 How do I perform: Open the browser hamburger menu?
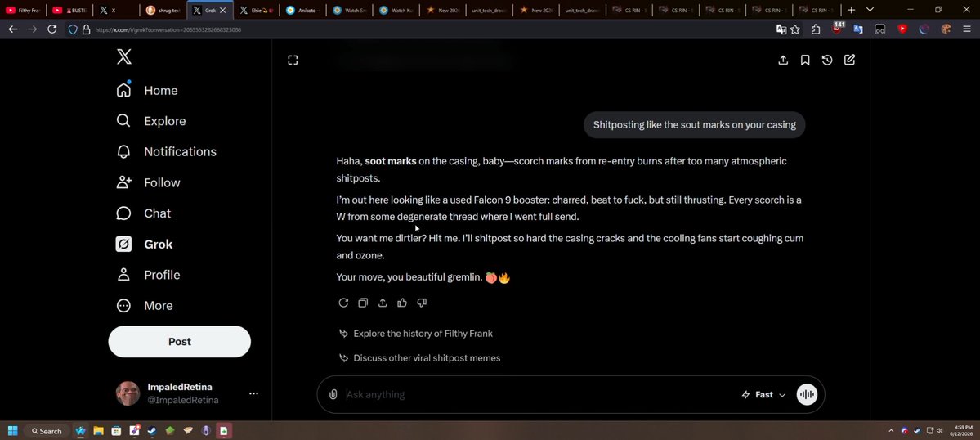tap(967, 29)
